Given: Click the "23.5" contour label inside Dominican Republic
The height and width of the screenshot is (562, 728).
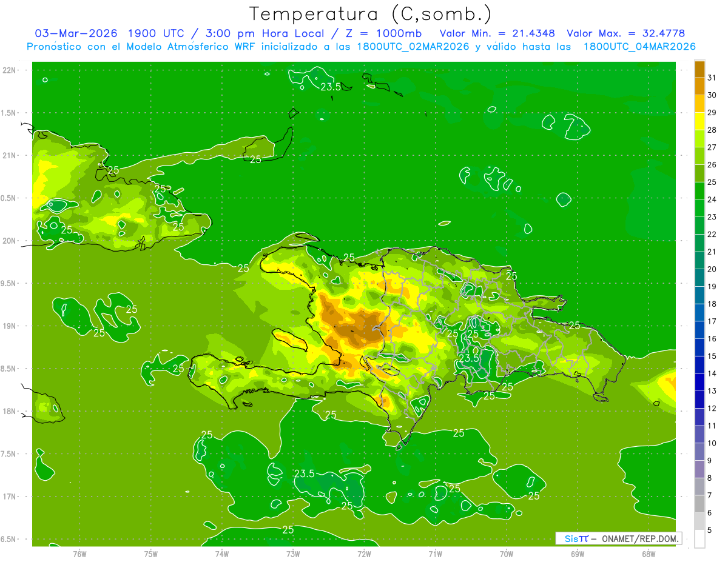Looking at the screenshot, I should [x=469, y=358].
